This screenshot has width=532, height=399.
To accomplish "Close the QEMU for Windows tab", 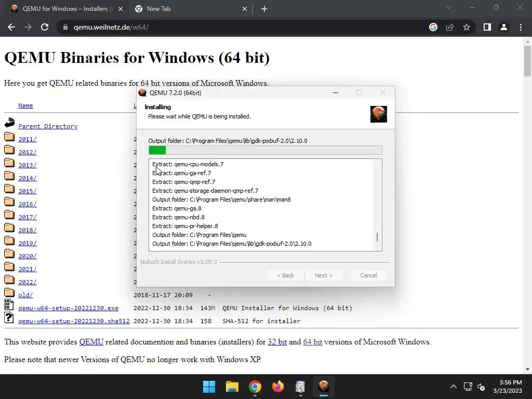I will click(x=121, y=9).
